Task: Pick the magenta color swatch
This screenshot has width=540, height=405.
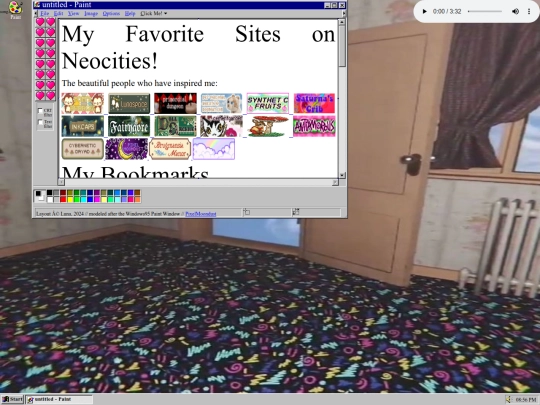Action: tap(97, 199)
